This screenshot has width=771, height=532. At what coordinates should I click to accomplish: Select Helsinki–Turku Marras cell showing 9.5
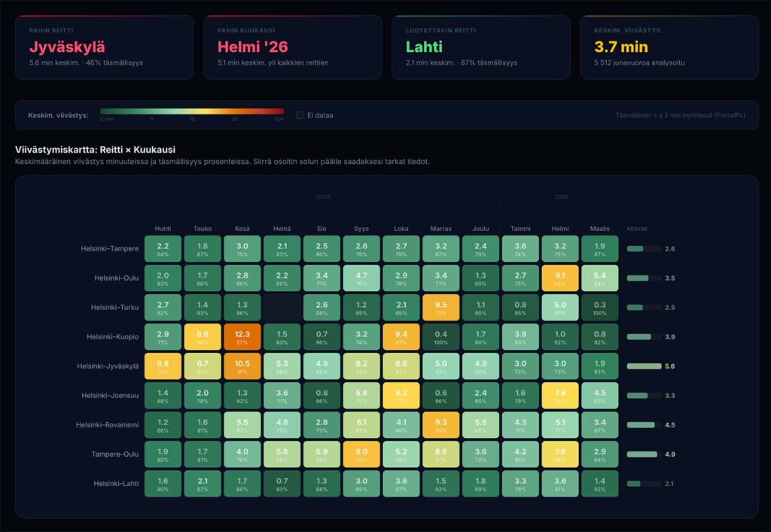441,308
